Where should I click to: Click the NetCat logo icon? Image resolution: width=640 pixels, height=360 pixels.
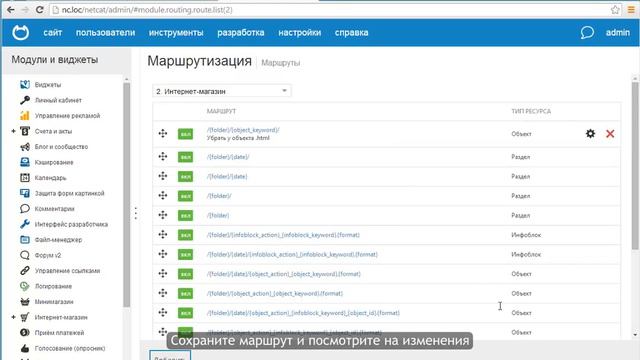point(20,32)
